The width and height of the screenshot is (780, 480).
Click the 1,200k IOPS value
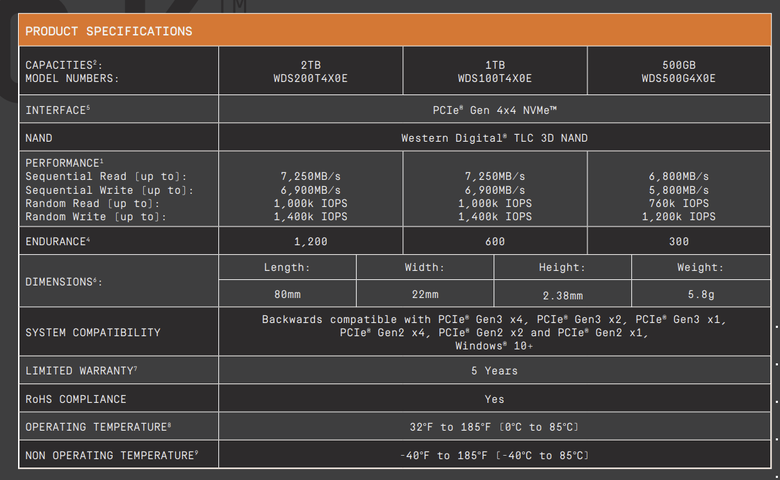pyautogui.click(x=679, y=217)
